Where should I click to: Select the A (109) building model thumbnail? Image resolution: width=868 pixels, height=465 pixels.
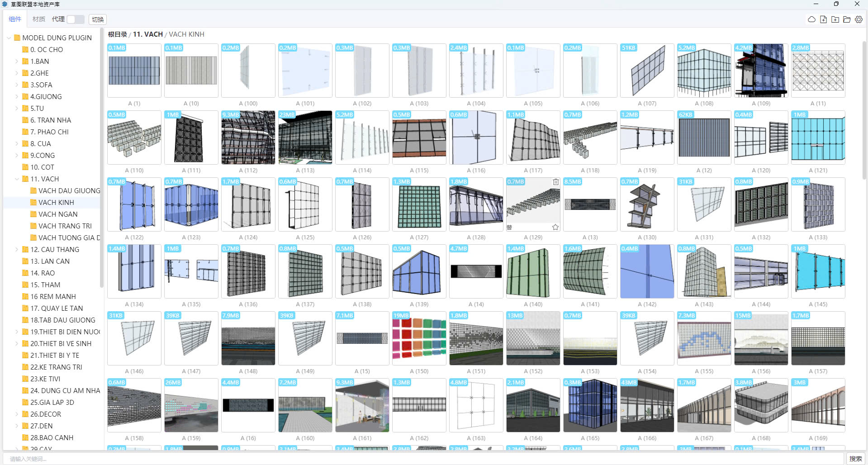click(x=761, y=71)
